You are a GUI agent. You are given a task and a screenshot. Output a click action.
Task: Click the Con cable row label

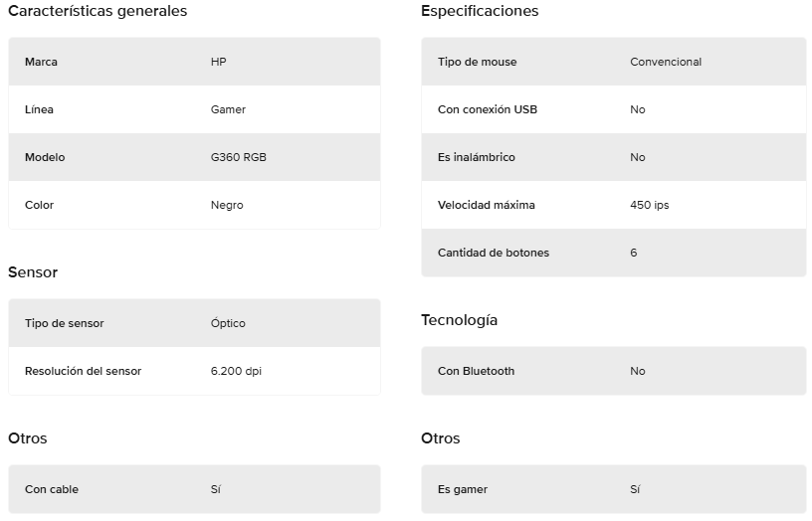[x=52, y=489]
